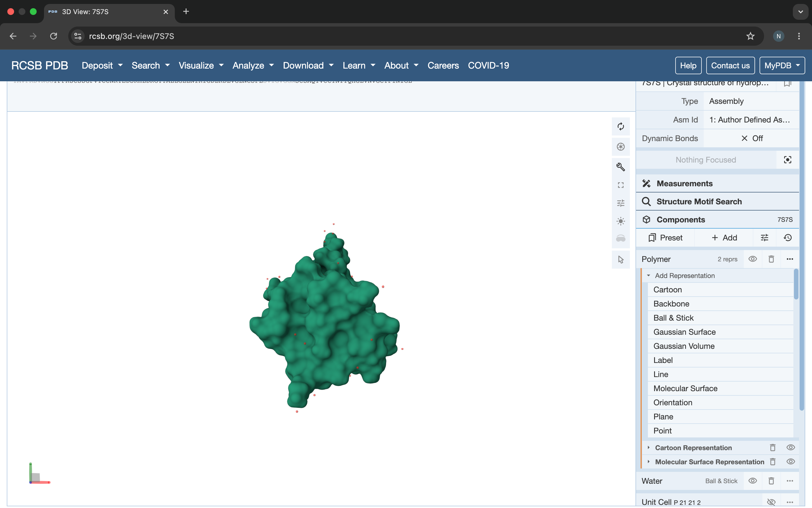
Task: Toggle the selection mode cursor icon
Action: pos(620,259)
